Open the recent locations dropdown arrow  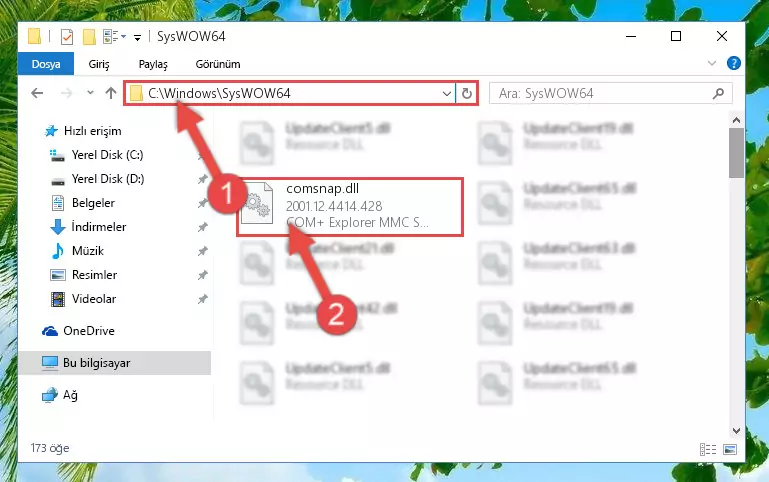(90, 93)
